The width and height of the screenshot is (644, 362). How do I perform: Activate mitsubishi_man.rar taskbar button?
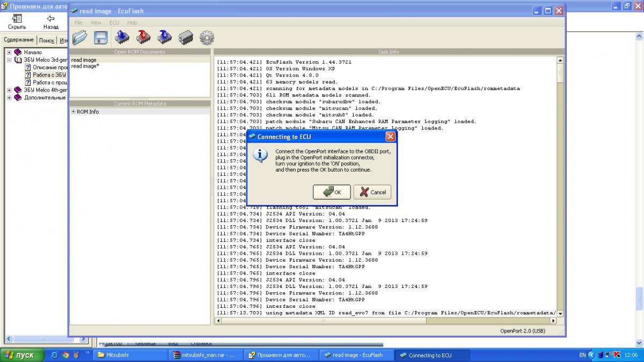point(206,355)
